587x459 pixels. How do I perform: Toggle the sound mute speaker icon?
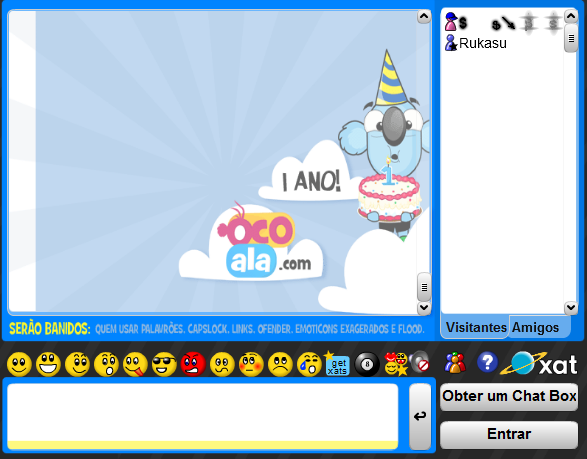(419, 362)
